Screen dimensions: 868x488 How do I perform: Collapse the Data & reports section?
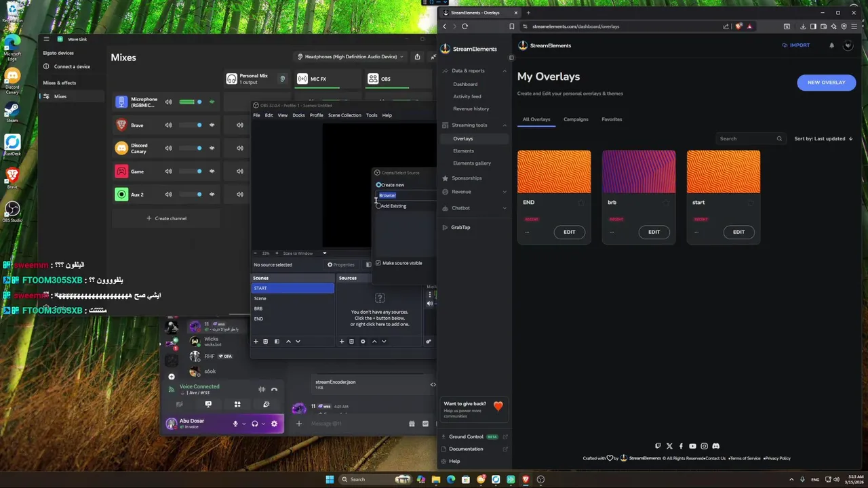click(x=504, y=70)
